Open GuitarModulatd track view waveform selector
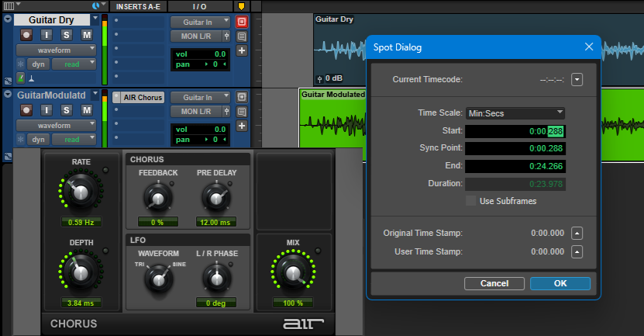 click(x=56, y=126)
